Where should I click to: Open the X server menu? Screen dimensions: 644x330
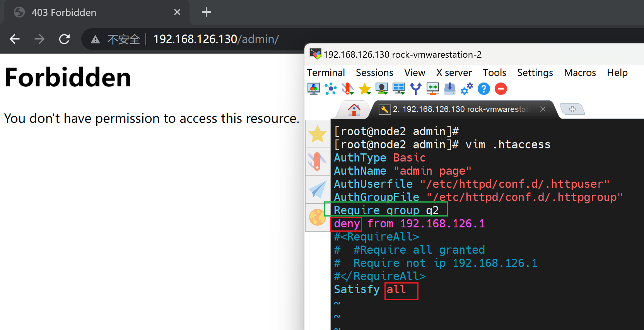coord(454,72)
